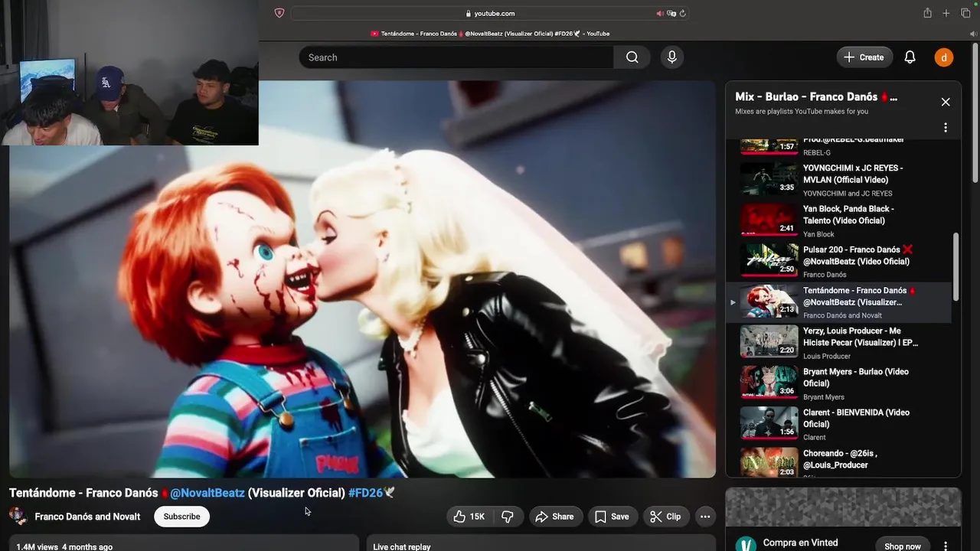Open the @NovaltBeatz mention link
This screenshot has width=980, height=551.
pyautogui.click(x=207, y=493)
